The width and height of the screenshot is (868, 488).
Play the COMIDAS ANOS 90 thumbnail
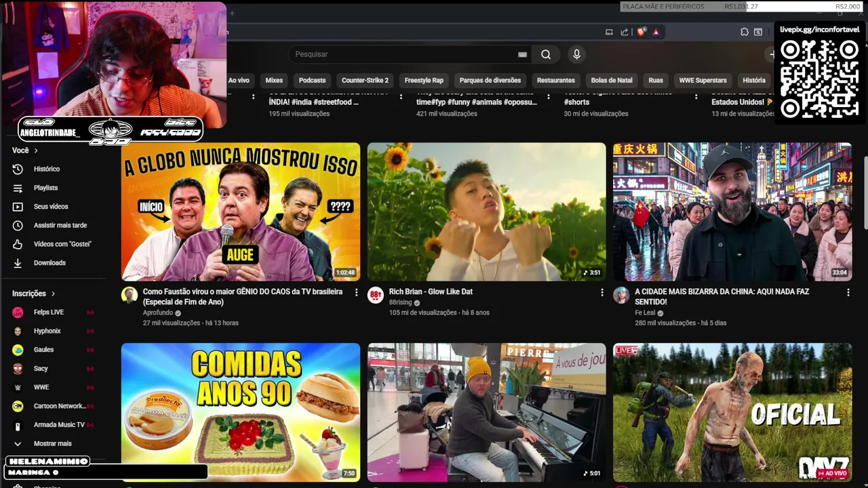(x=241, y=412)
